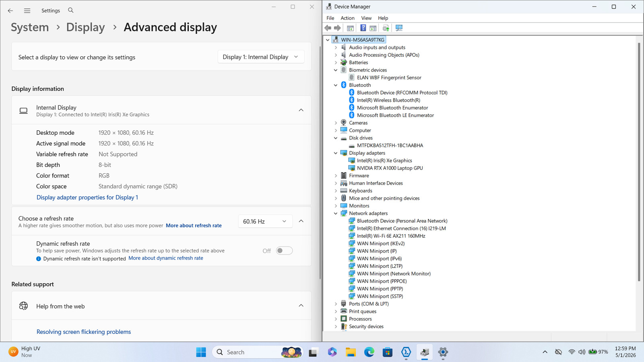The height and width of the screenshot is (362, 644).
Task: Click the battery 97% tray icon
Action: [598, 352]
